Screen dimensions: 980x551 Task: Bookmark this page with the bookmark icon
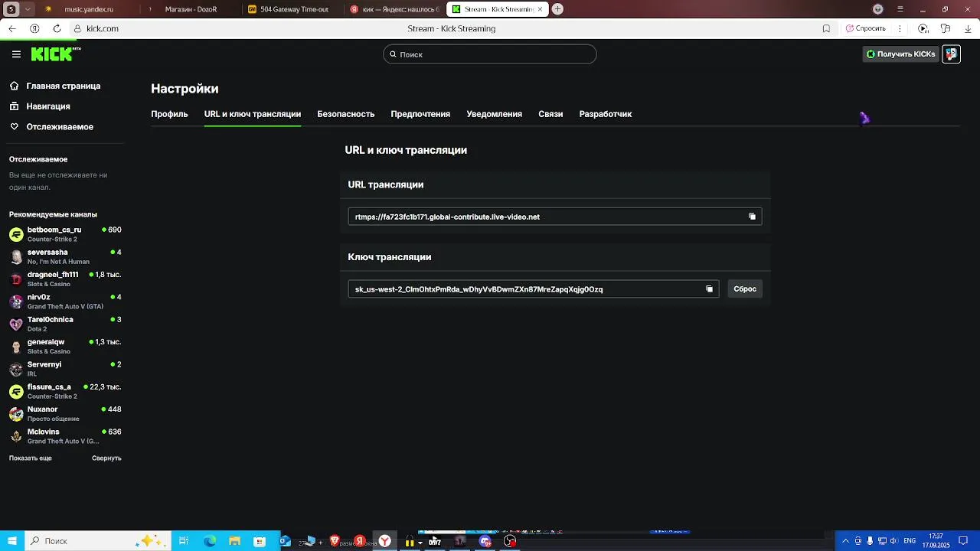coord(826,28)
